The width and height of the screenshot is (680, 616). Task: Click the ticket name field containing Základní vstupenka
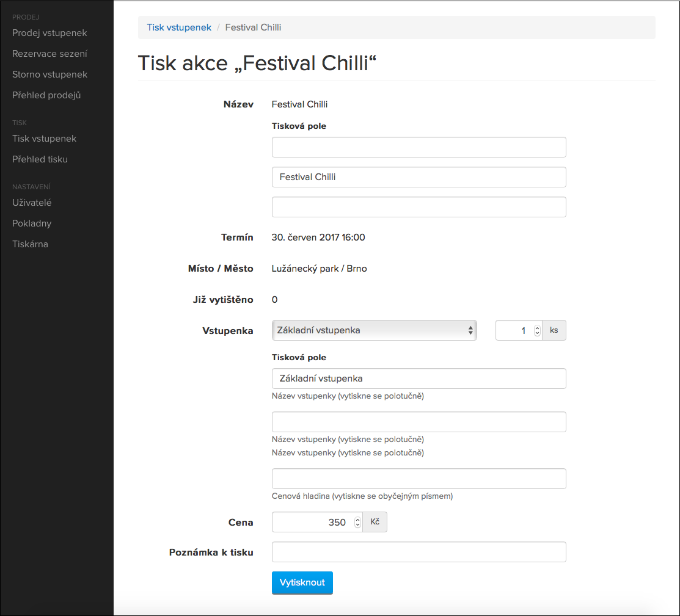click(419, 379)
